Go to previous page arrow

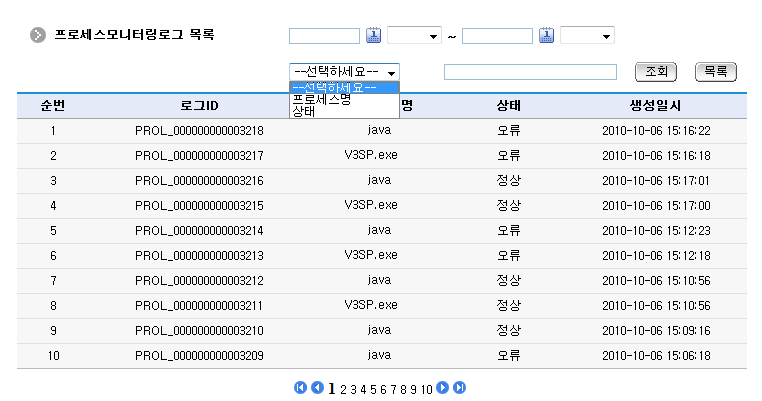(x=317, y=388)
